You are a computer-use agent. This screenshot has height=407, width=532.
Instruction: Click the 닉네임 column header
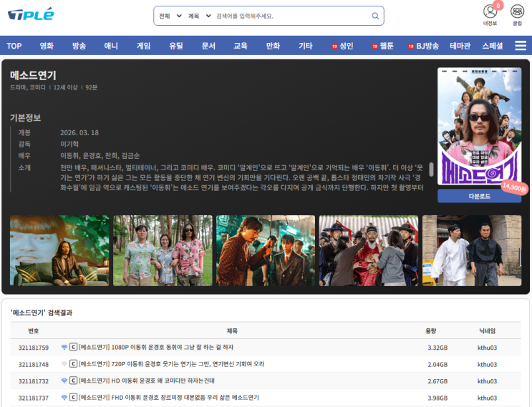pos(487,330)
